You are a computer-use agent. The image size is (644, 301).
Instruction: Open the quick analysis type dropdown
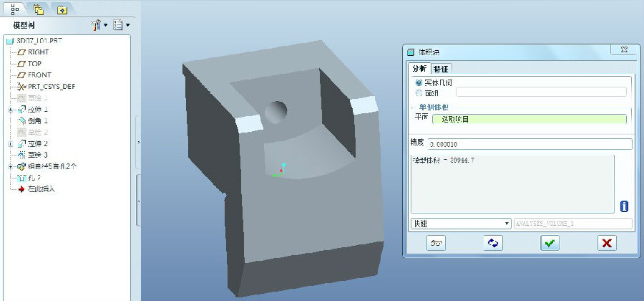tap(460, 224)
